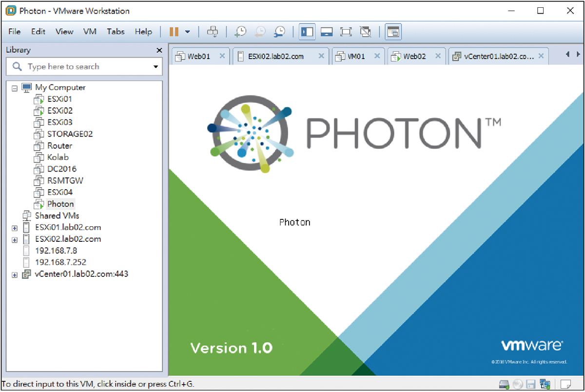The height and width of the screenshot is (392, 585).
Task: Open the power options dropdown arrow next to pause
Action: 188,32
